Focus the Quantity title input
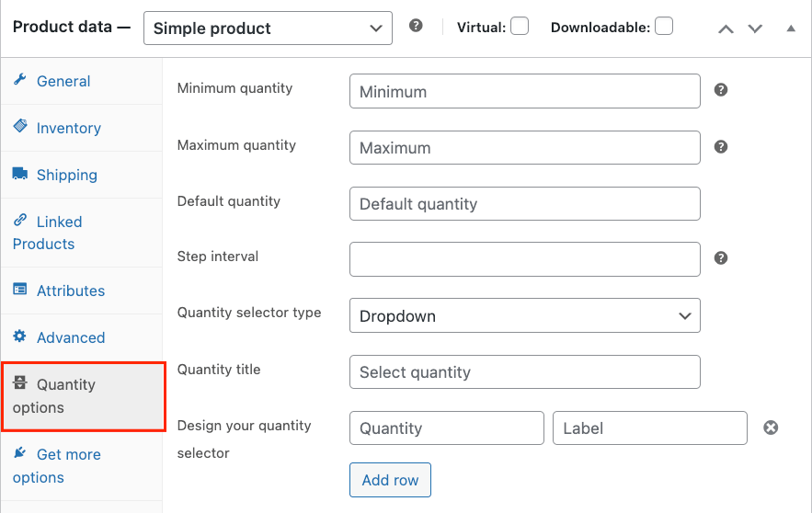This screenshot has height=513, width=812. point(524,371)
